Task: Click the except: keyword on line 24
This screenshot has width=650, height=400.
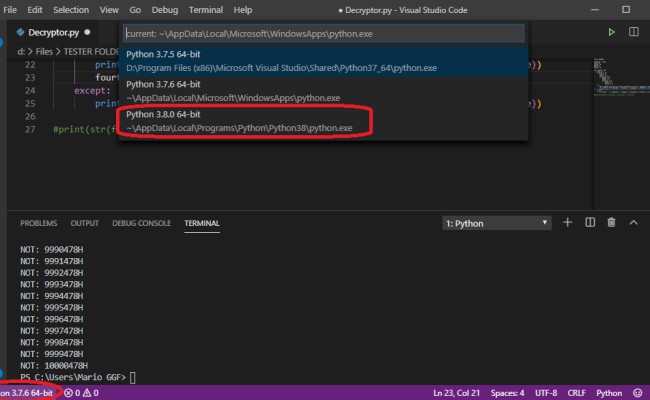Action: pos(92,91)
